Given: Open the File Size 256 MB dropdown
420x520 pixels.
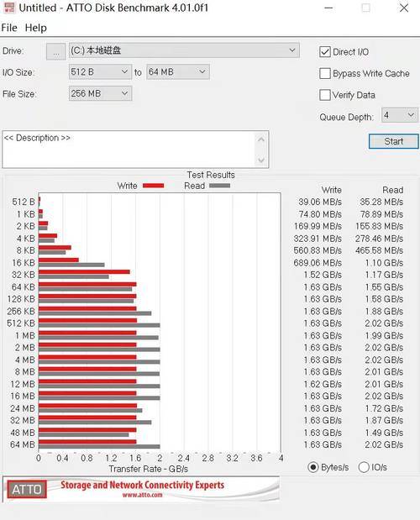Looking at the screenshot, I should pos(100,93).
